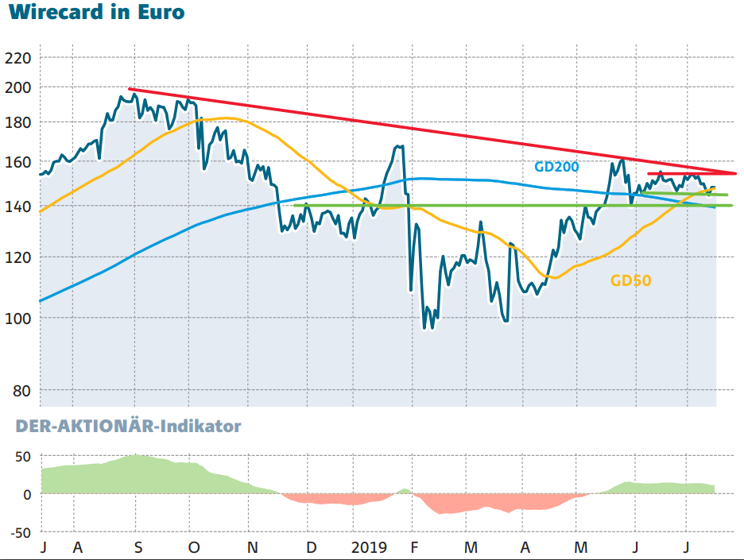Click the 2019 year marker on timeline
This screenshot has height=560, width=744.
[x=369, y=547]
